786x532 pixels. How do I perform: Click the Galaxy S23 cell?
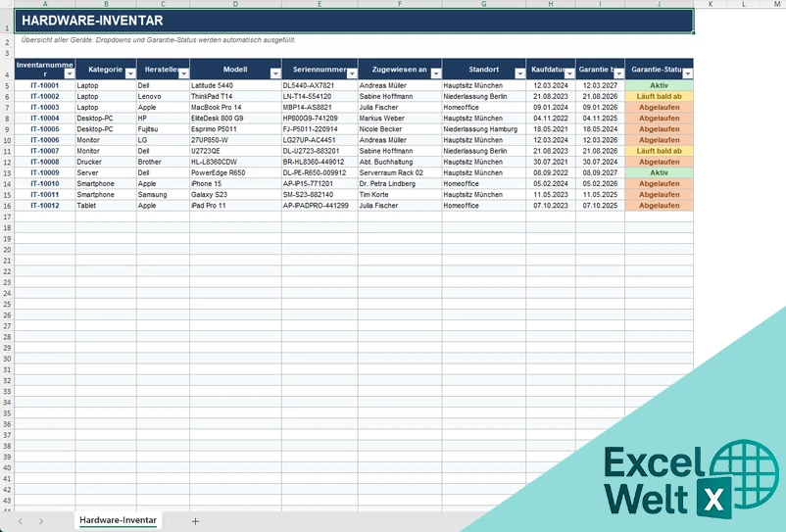click(235, 195)
